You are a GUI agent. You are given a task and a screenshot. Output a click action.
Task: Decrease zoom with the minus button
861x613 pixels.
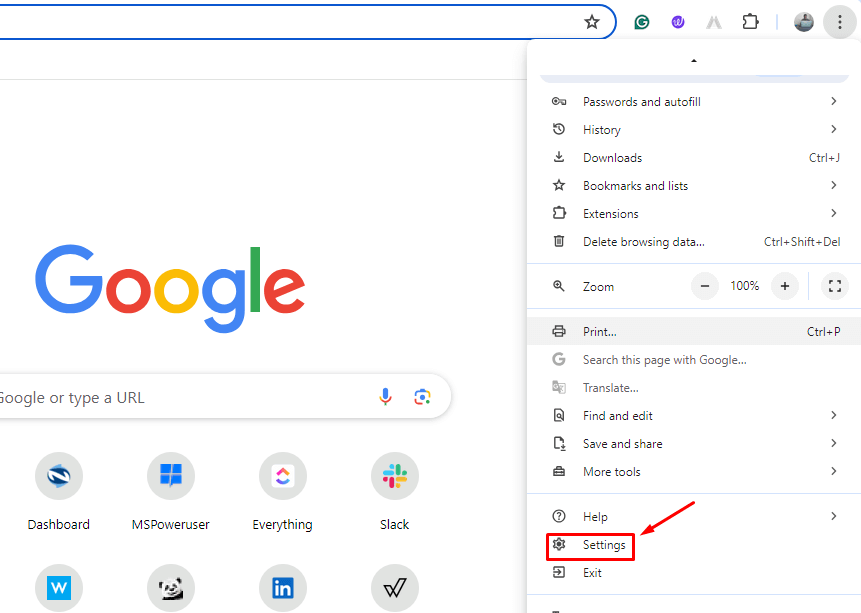(x=705, y=286)
